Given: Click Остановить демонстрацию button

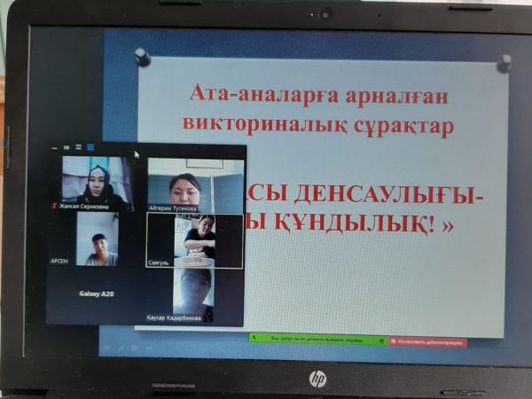Looking at the screenshot, I should pyautogui.click(x=429, y=340).
